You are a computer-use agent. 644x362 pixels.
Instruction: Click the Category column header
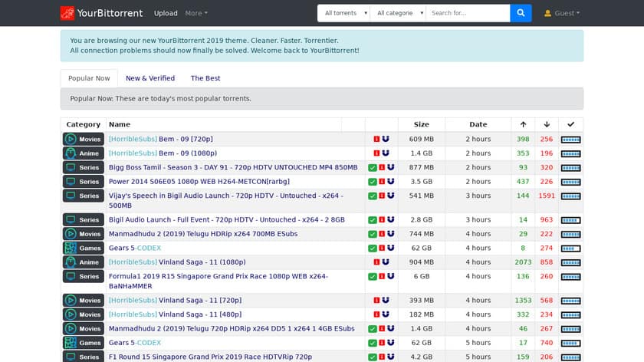84,124
